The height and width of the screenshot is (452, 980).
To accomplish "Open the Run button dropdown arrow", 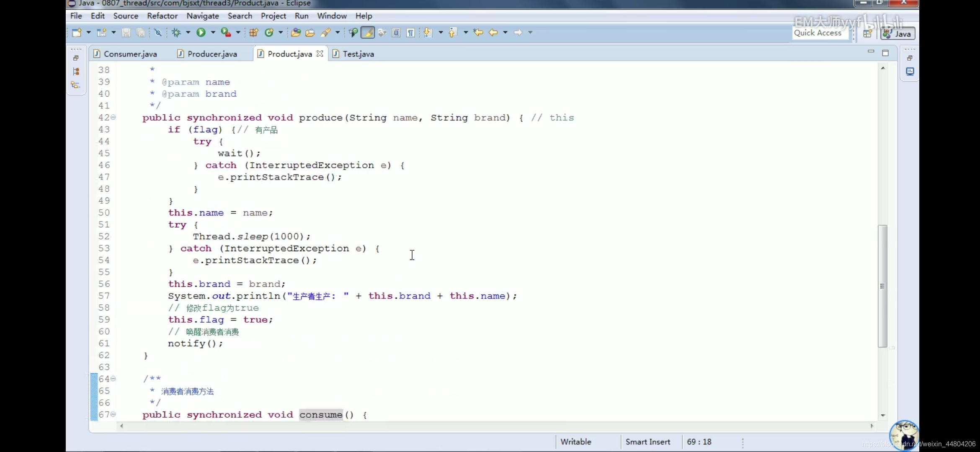I will click(213, 32).
